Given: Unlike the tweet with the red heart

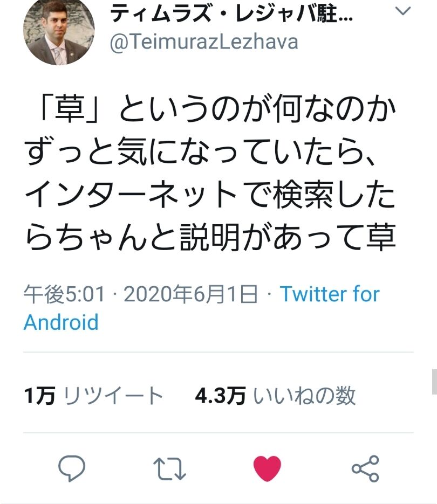Looking at the screenshot, I should [x=267, y=468].
